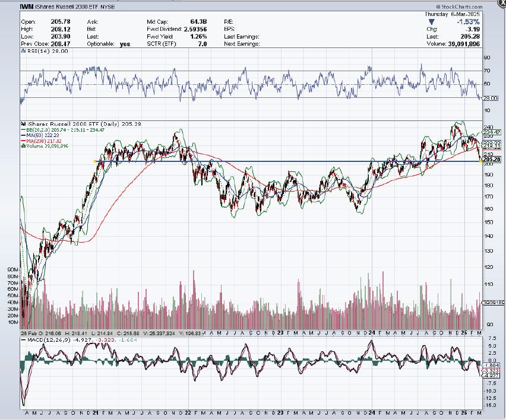Image resolution: width=506 pixels, height=420 pixels.
Task: Click the MACD(12,26,9) indicator label
Action: click(49, 340)
